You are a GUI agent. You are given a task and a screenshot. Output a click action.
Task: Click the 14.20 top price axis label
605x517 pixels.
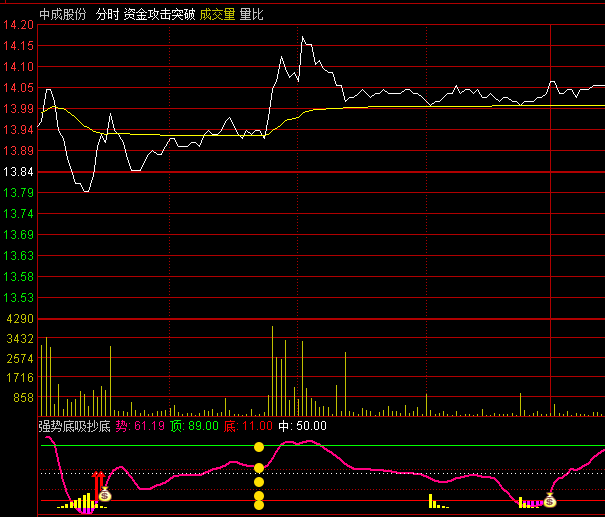[x=19, y=25]
